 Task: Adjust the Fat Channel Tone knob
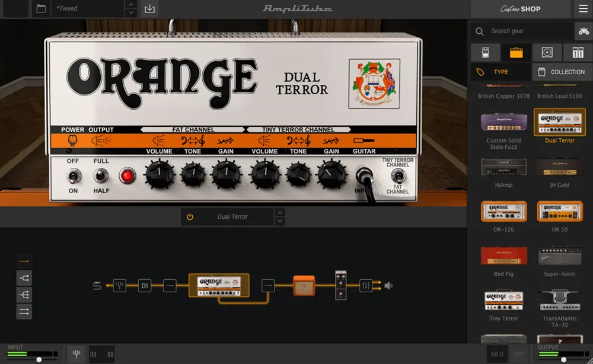[x=193, y=175]
